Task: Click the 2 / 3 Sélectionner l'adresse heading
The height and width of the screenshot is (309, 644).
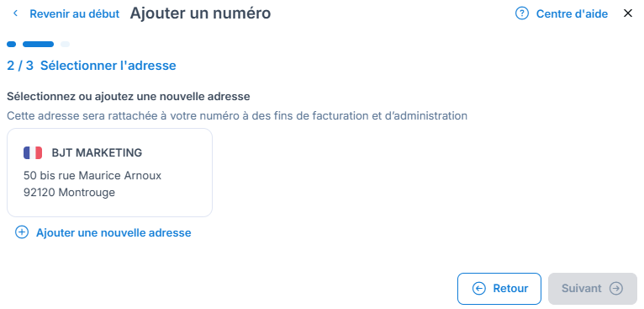Action: [92, 66]
